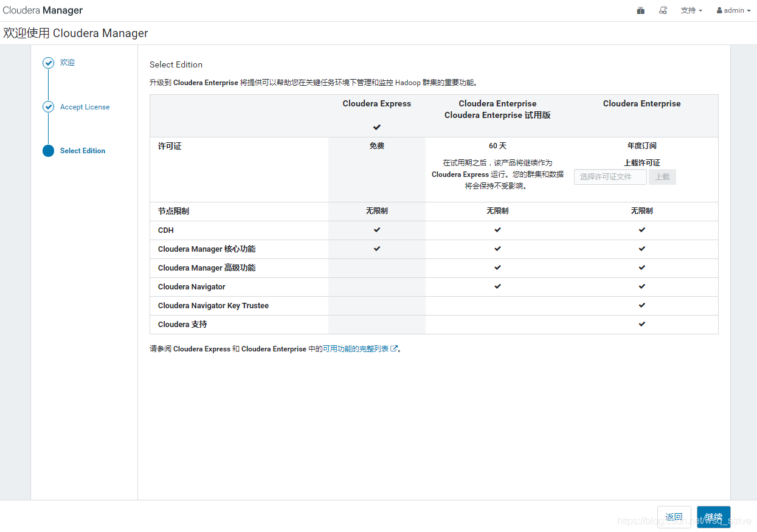Viewport: 757px width, 532px height.
Task: Click the 免费 license cell
Action: [377, 146]
